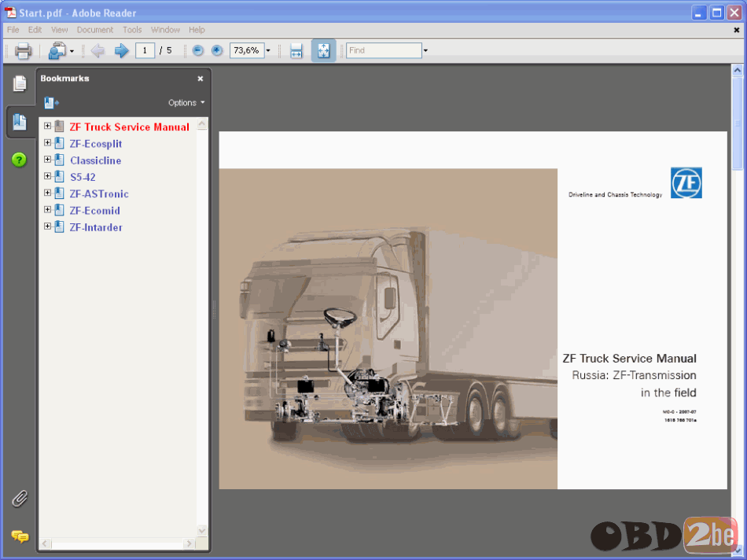Viewport: 747px width, 560px height.
Task: Open the Edit menu
Action: pyautogui.click(x=35, y=30)
